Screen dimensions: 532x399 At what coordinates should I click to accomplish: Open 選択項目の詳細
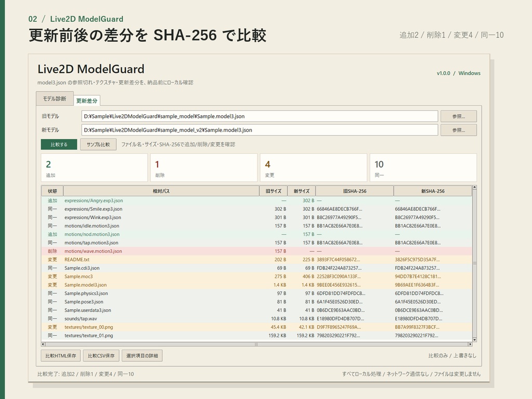(142, 355)
